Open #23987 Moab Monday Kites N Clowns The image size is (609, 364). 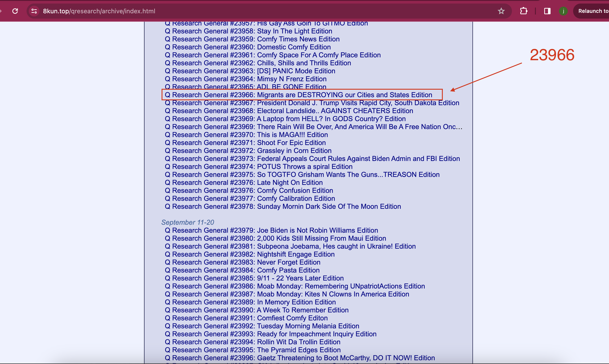(287, 294)
